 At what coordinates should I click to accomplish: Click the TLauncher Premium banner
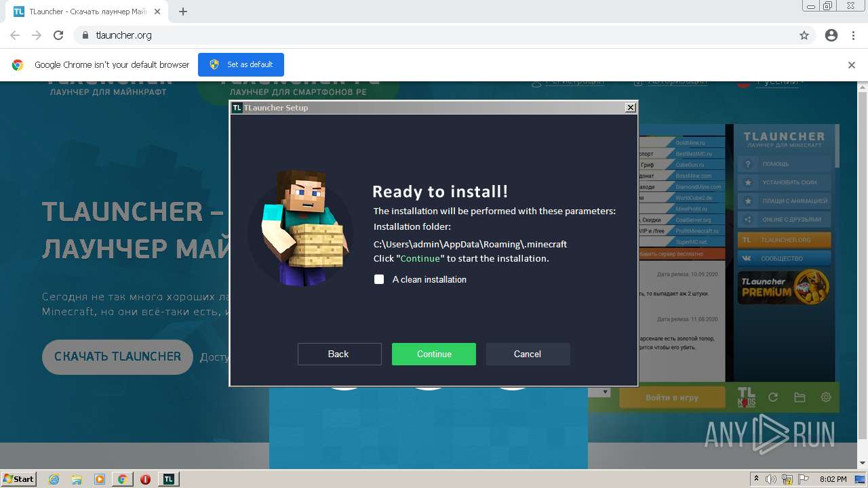(784, 287)
